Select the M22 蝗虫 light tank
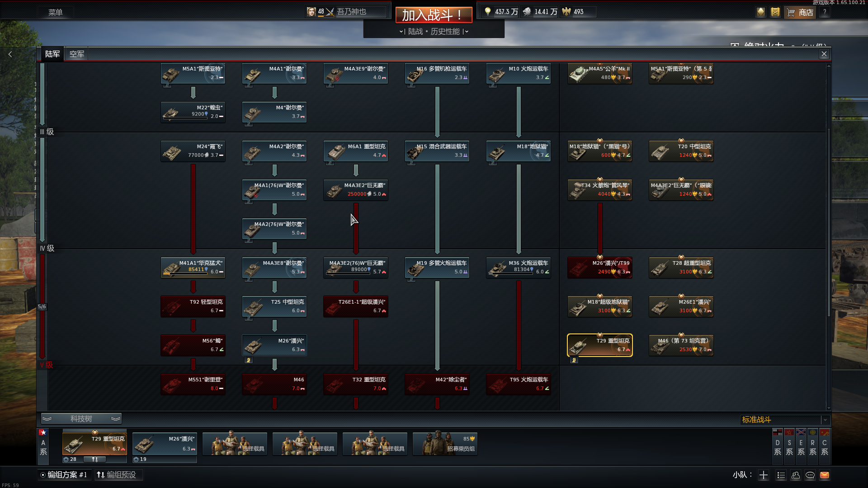This screenshot has width=868, height=488. coord(193,112)
